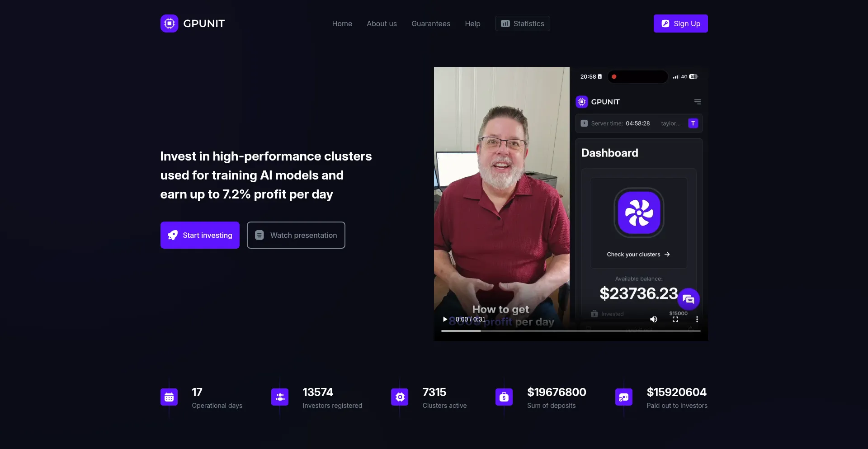Viewport: 868px width, 449px height.
Task: Open the Guarantees menu item
Action: click(x=430, y=24)
